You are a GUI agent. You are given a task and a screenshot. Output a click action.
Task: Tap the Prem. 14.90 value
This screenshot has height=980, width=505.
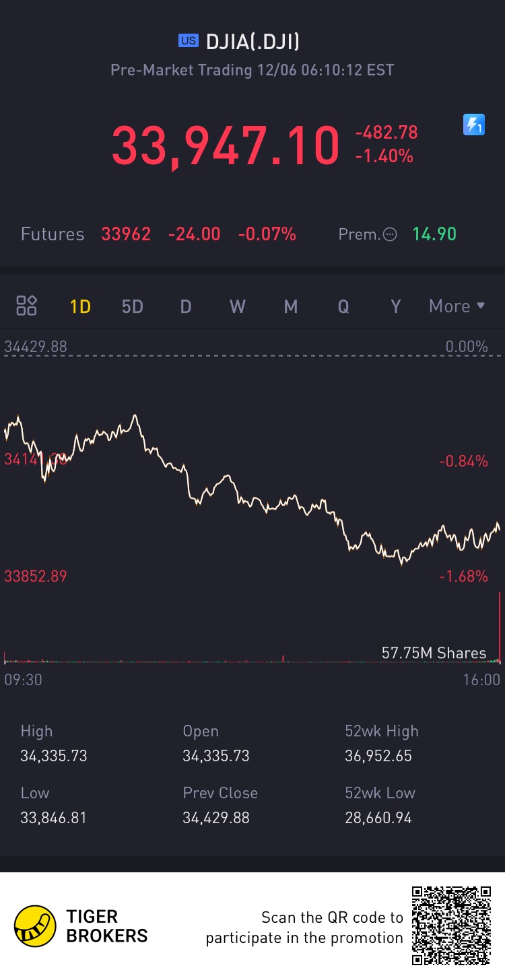[434, 234]
